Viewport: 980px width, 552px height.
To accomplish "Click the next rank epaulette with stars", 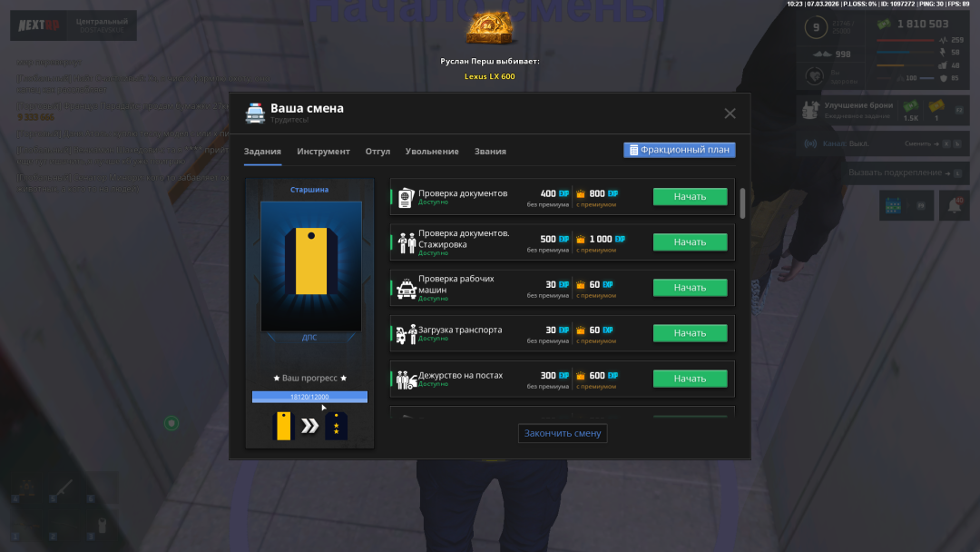I will [x=336, y=426].
